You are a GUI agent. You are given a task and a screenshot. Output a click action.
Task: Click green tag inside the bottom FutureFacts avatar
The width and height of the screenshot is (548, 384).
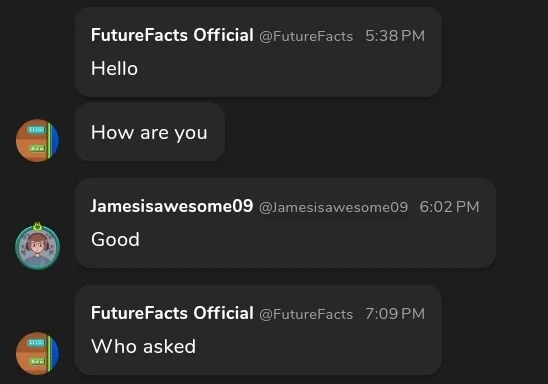point(37,361)
